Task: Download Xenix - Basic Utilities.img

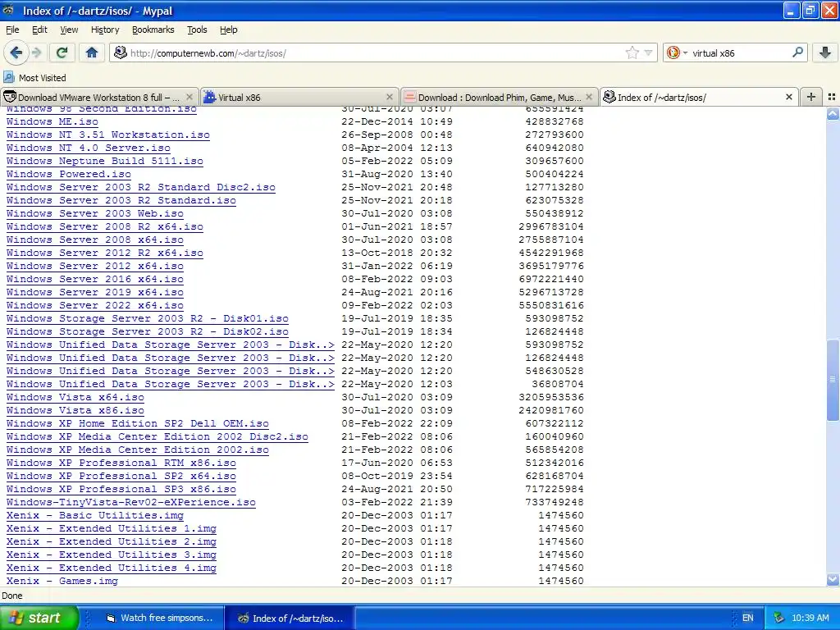Action: 95,515
